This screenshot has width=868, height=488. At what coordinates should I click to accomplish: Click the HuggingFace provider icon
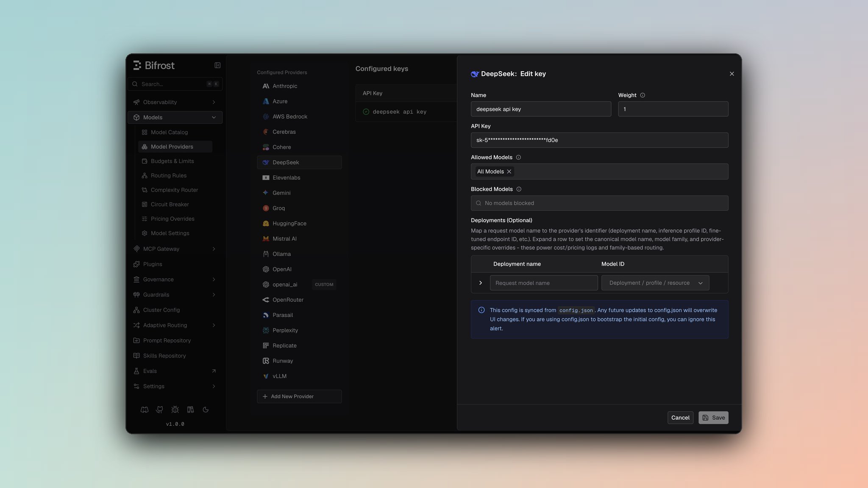[266, 223]
